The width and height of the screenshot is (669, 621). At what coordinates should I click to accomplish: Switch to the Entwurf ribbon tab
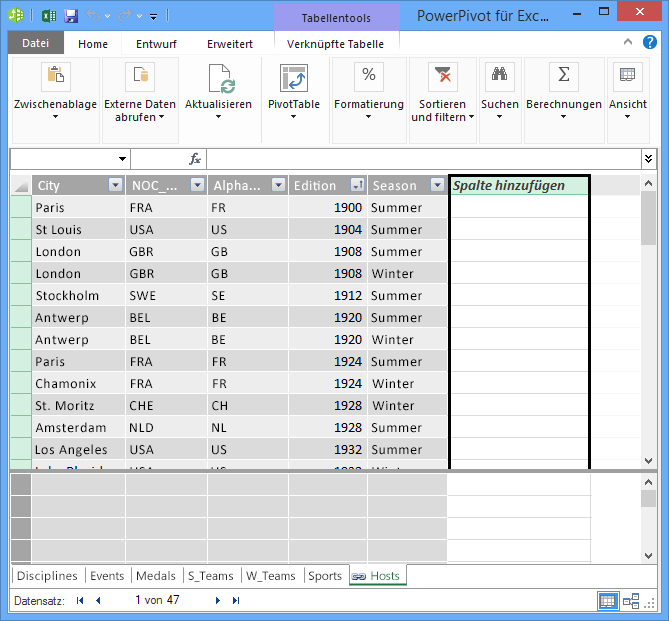pos(156,44)
